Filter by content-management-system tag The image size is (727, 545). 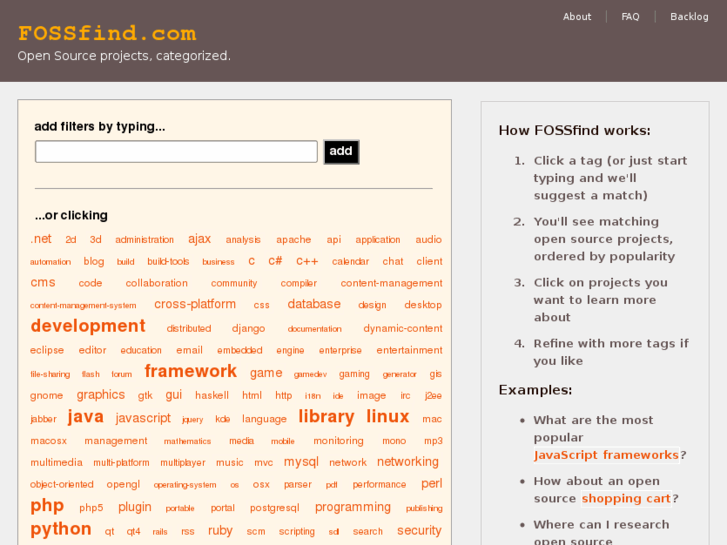pos(83,306)
